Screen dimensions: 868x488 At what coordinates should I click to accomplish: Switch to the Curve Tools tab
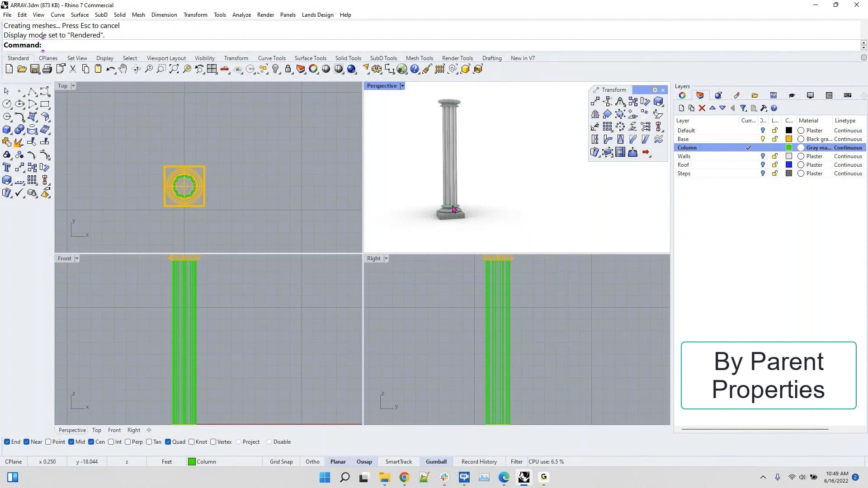(271, 58)
